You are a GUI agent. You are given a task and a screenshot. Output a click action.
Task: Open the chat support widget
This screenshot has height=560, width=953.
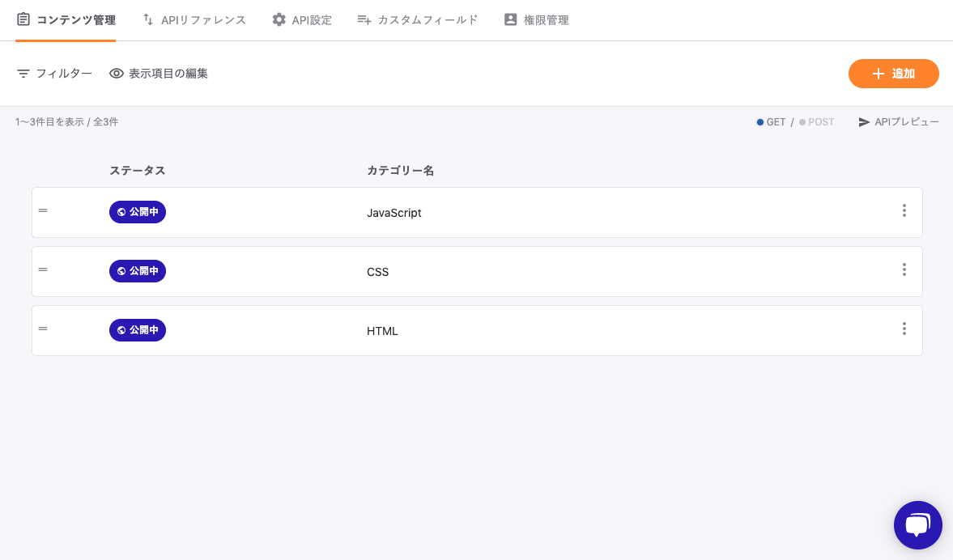coord(917,525)
